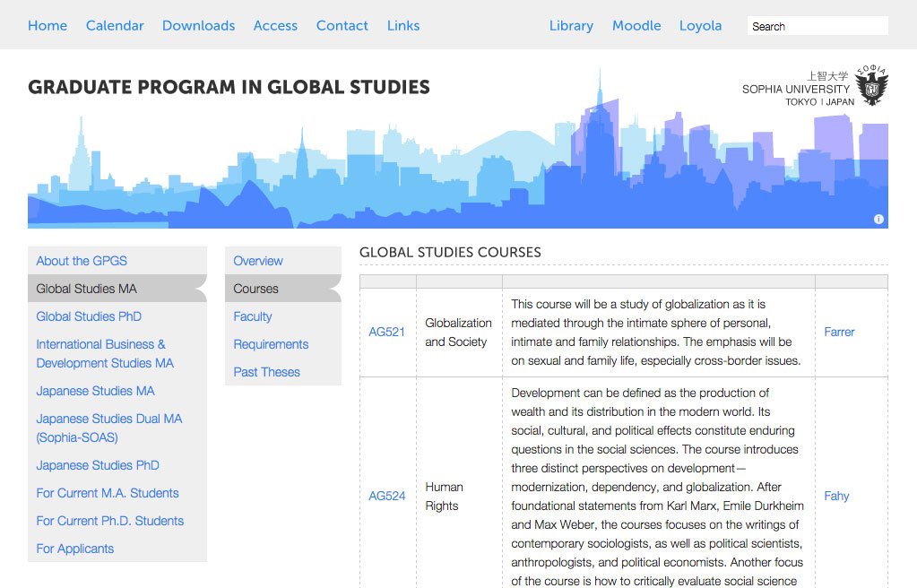Click the info icon on the skyline banner
This screenshot has height=588, width=917.
pyautogui.click(x=878, y=219)
